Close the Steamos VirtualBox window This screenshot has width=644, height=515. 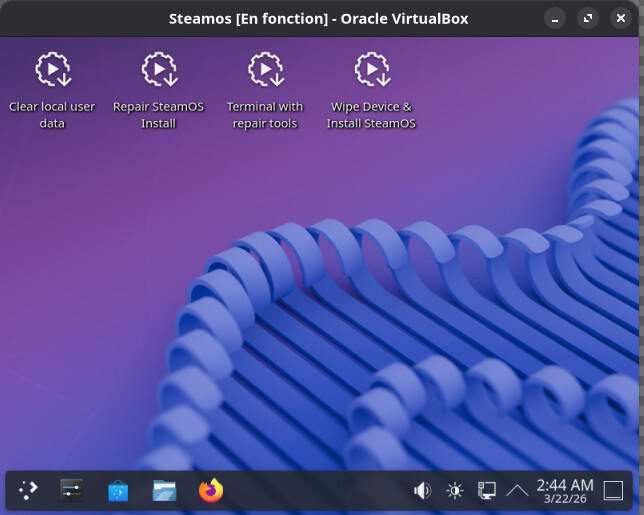click(620, 18)
